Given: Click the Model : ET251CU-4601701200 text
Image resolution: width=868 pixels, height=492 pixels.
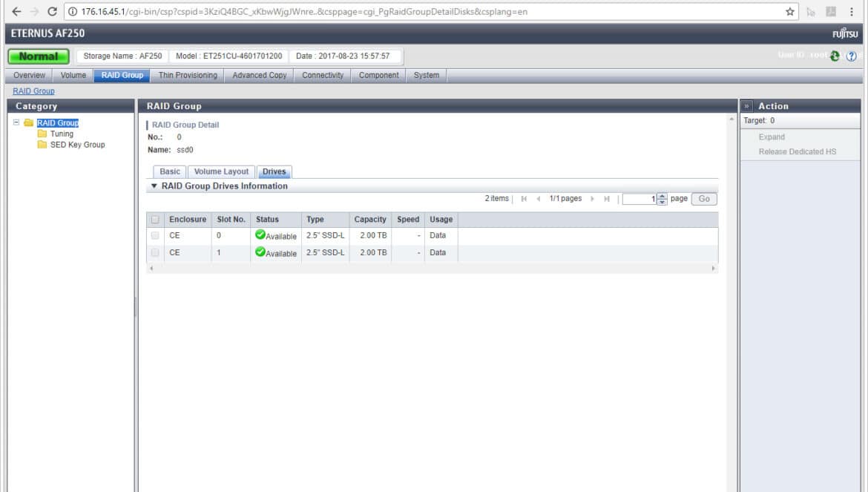Looking at the screenshot, I should (x=228, y=56).
